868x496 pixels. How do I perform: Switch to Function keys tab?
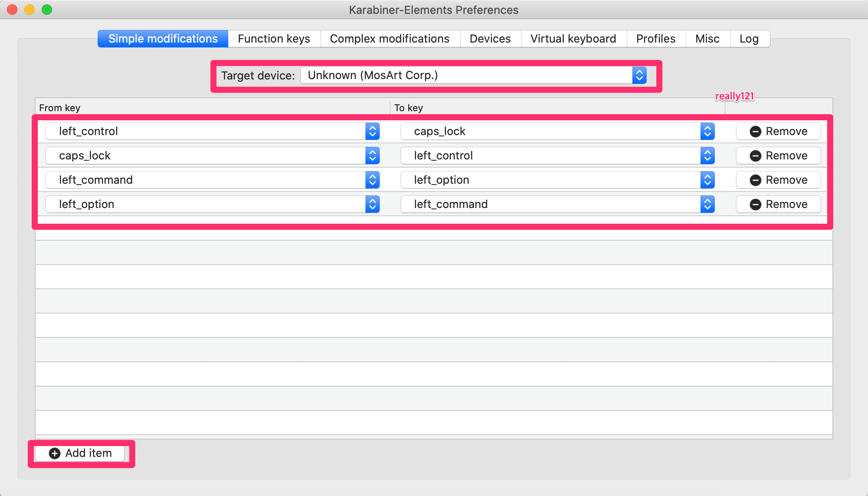point(274,39)
